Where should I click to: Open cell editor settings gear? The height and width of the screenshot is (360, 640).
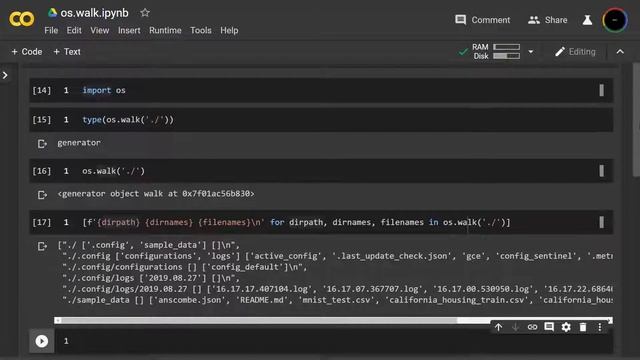[x=566, y=327]
